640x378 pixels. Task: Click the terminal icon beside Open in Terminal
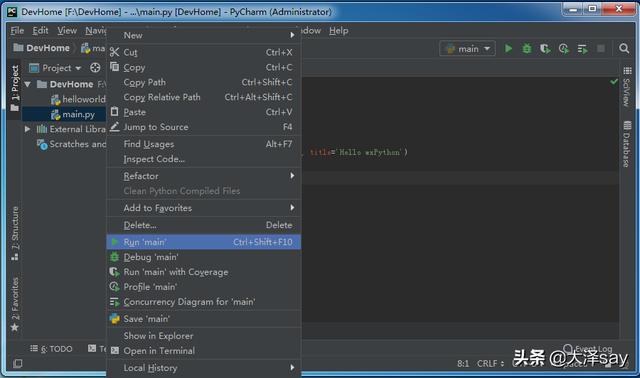[115, 350]
